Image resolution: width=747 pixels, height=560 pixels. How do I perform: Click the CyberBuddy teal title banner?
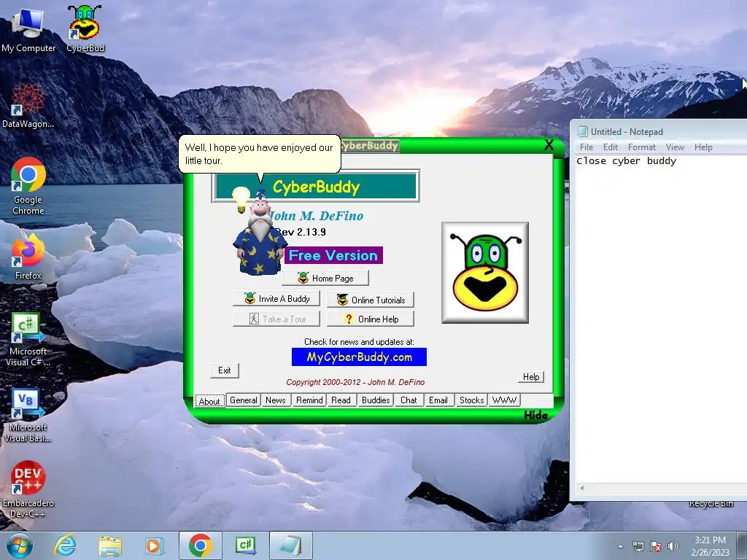tap(316, 186)
